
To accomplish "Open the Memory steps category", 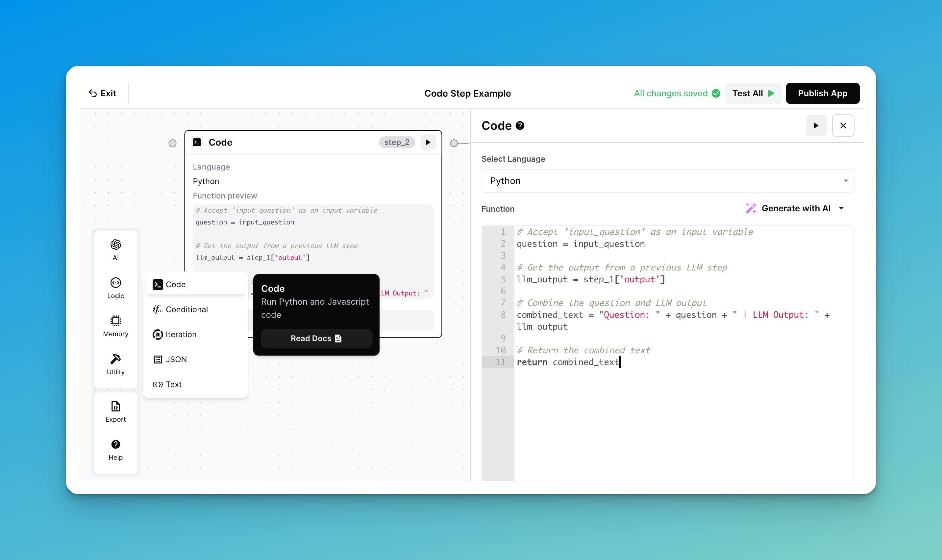I will (115, 326).
